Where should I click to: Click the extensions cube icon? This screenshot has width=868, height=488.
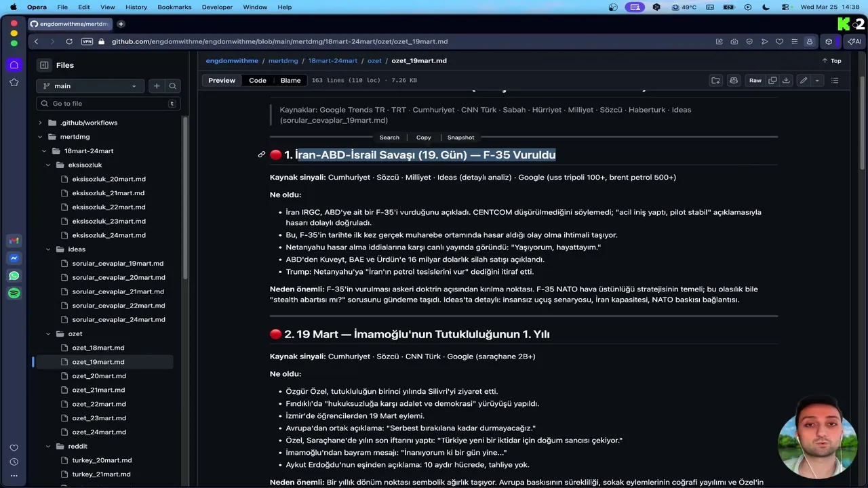point(829,41)
